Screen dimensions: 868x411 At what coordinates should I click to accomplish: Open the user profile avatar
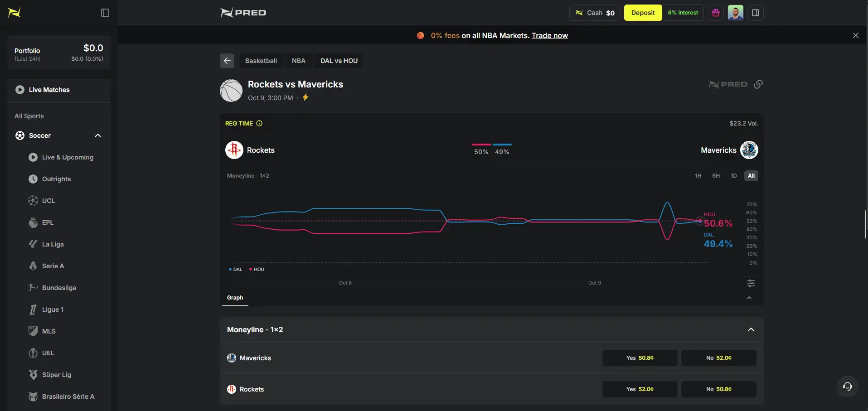pyautogui.click(x=735, y=13)
